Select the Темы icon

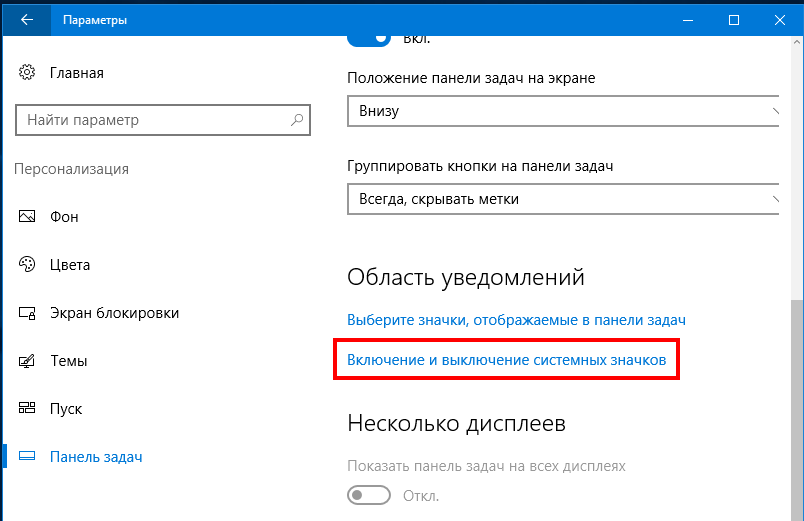pos(27,361)
